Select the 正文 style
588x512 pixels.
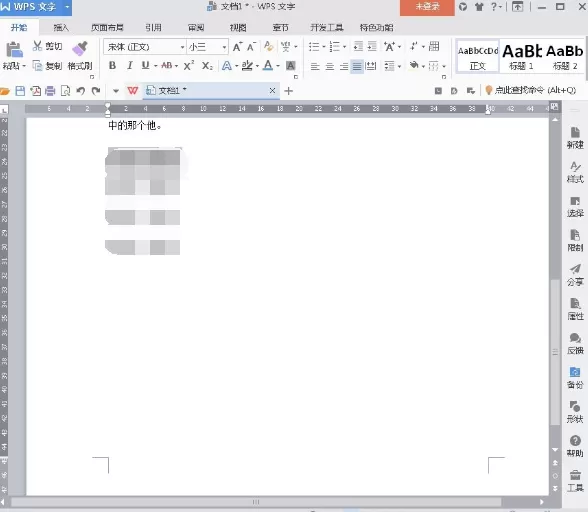pos(478,57)
